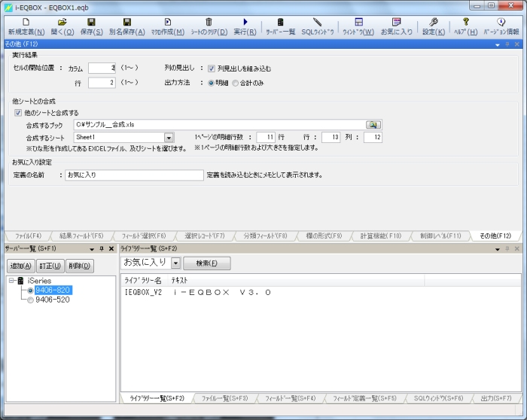
Task: Click the カラム start column input field
Action: [x=102, y=68]
